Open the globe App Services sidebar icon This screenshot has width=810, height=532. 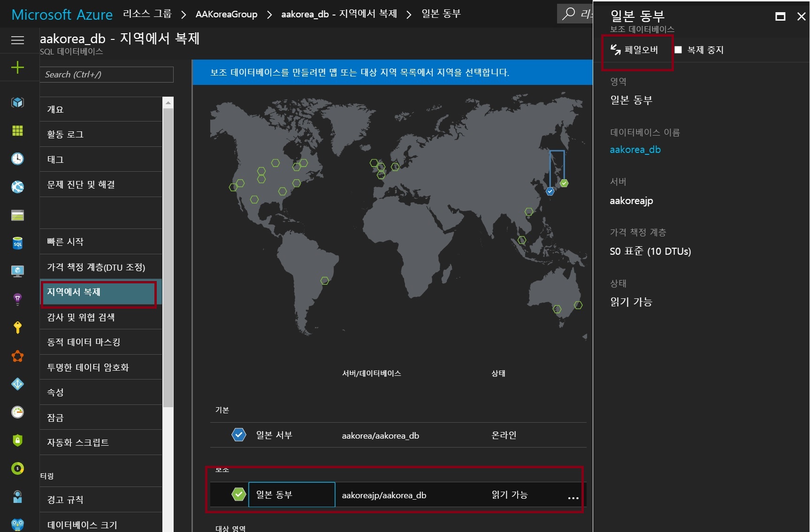pos(17,187)
